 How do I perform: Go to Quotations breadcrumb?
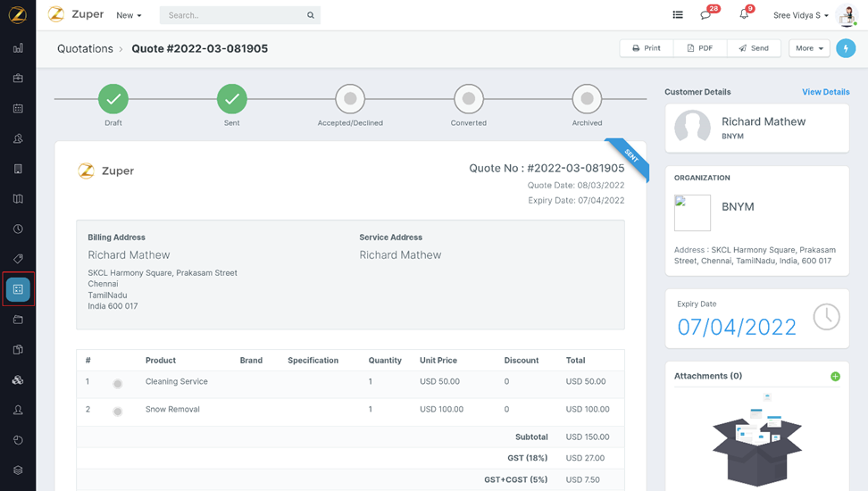click(x=85, y=49)
